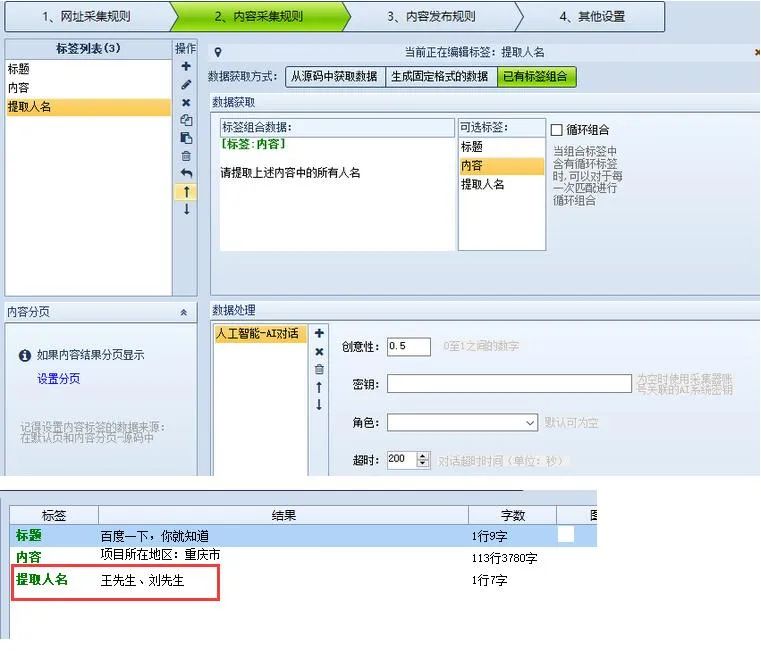761x651 pixels.
Task: Select the 生成固定格式的数据 button
Action: point(440,76)
